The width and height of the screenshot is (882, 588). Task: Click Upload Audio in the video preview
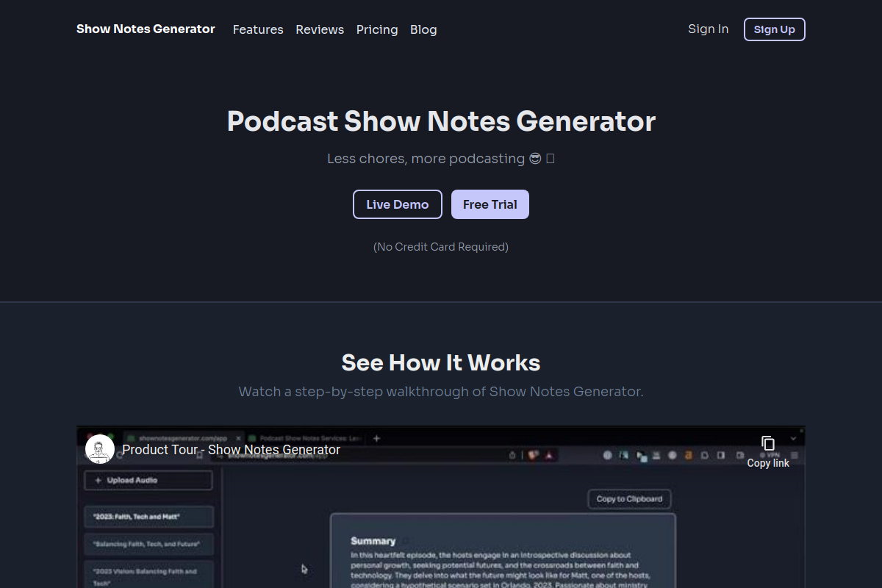point(148,480)
